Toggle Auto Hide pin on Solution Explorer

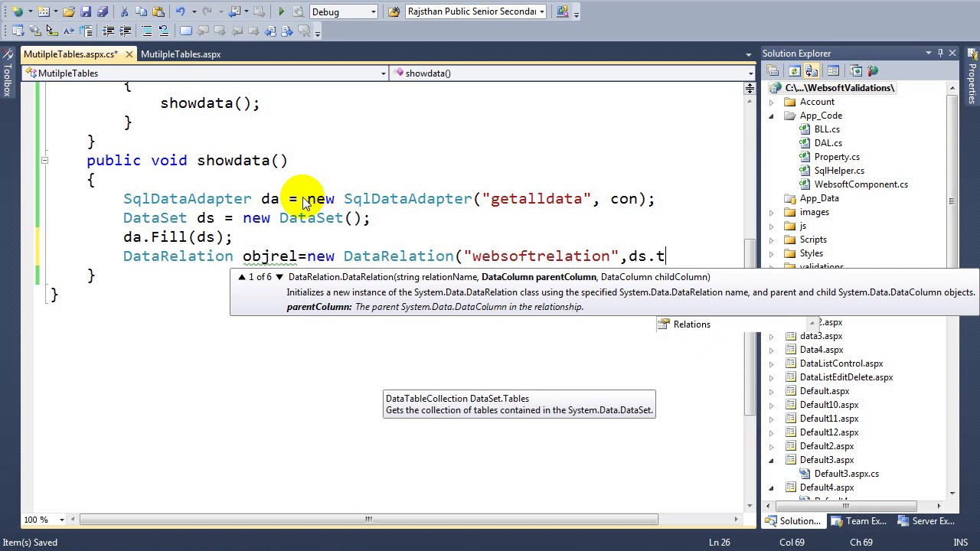click(941, 53)
